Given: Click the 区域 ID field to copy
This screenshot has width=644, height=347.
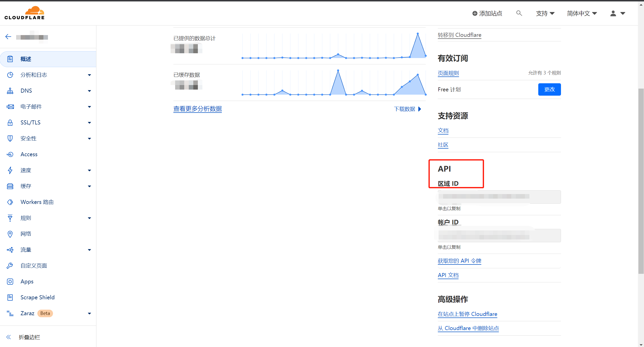Looking at the screenshot, I should click(499, 197).
